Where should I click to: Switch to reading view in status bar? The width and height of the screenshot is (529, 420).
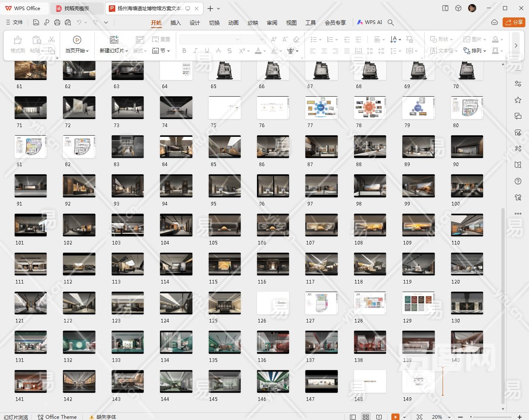click(x=379, y=417)
